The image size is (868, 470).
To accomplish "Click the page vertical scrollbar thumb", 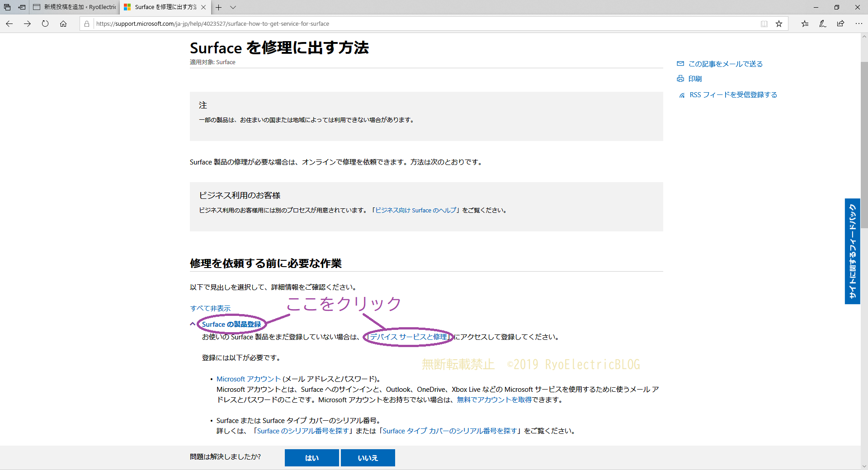I will (x=864, y=145).
